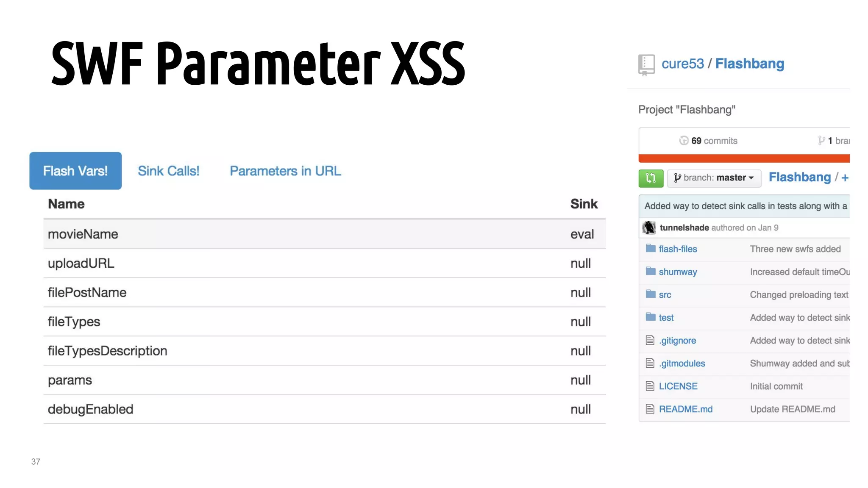
Task: Click the branch fork icon next to 1 branch
Action: [821, 141]
